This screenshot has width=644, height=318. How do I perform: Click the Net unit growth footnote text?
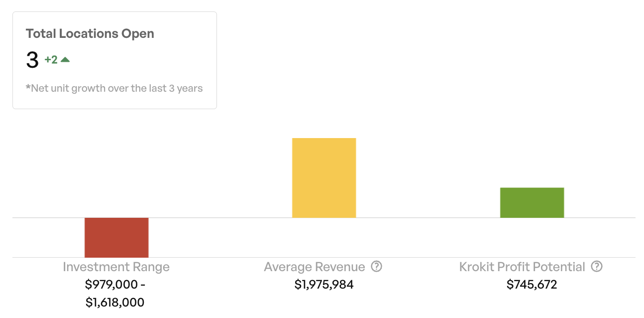pos(114,89)
